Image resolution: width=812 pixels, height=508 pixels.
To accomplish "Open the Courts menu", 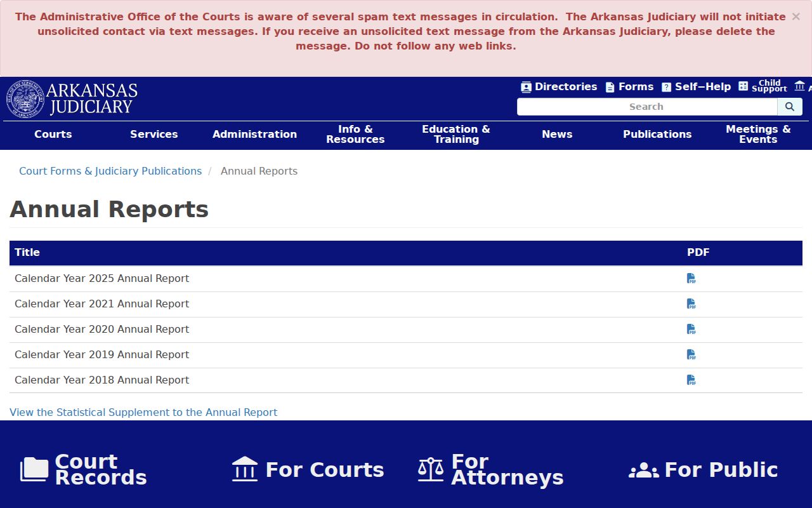I will 53,134.
